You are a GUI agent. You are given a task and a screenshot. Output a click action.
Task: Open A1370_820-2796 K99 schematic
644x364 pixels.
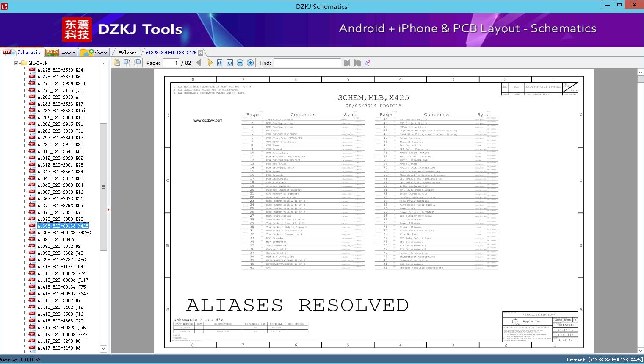[x=60, y=206]
